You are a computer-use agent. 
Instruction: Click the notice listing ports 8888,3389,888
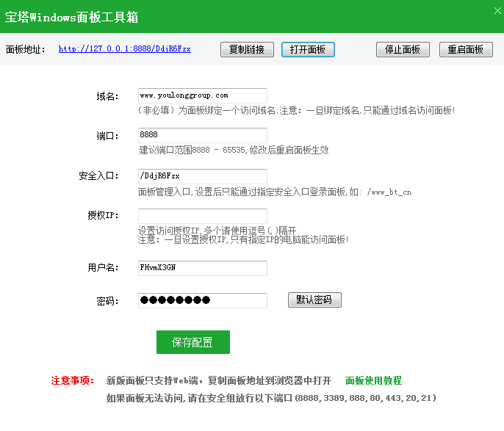click(271, 398)
